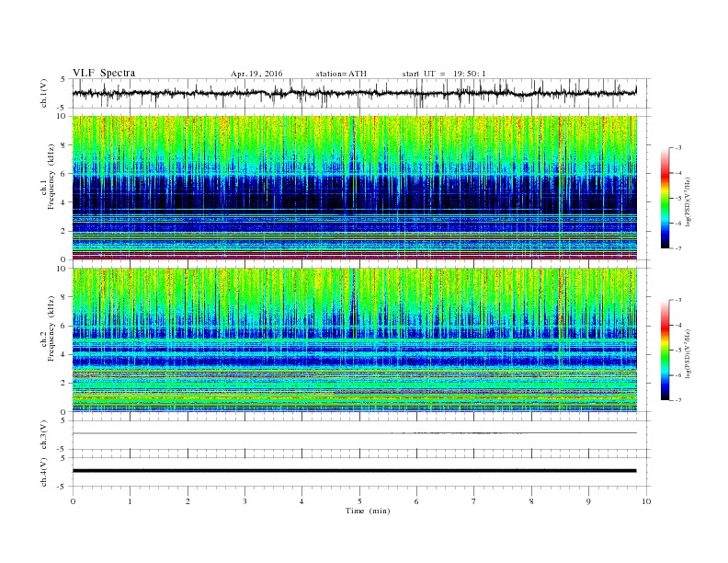
Task: Click the 'ch.4(V)' axis label
Action: click(x=44, y=472)
